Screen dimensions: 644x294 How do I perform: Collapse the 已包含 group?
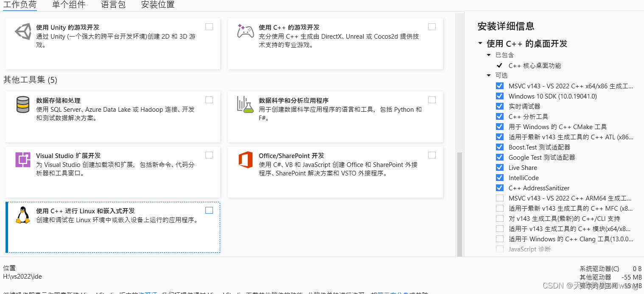click(x=489, y=55)
